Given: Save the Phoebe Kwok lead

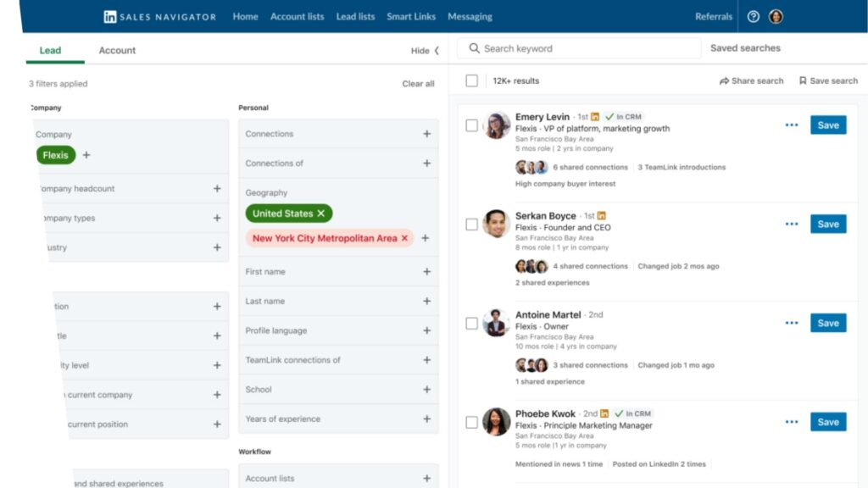Looking at the screenshot, I should point(828,422).
